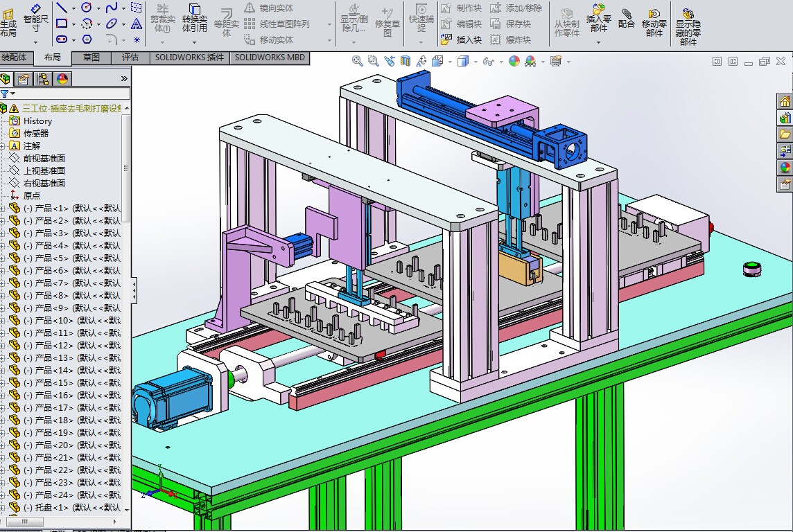This screenshot has height=532, width=793.
Task: Open Appearances color ball in right task pane
Action: pyautogui.click(x=785, y=167)
